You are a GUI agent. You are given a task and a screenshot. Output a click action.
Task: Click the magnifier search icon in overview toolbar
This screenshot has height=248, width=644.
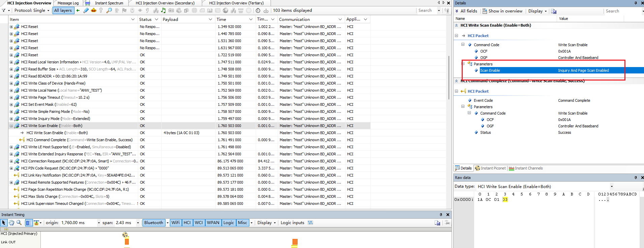click(x=109, y=10)
